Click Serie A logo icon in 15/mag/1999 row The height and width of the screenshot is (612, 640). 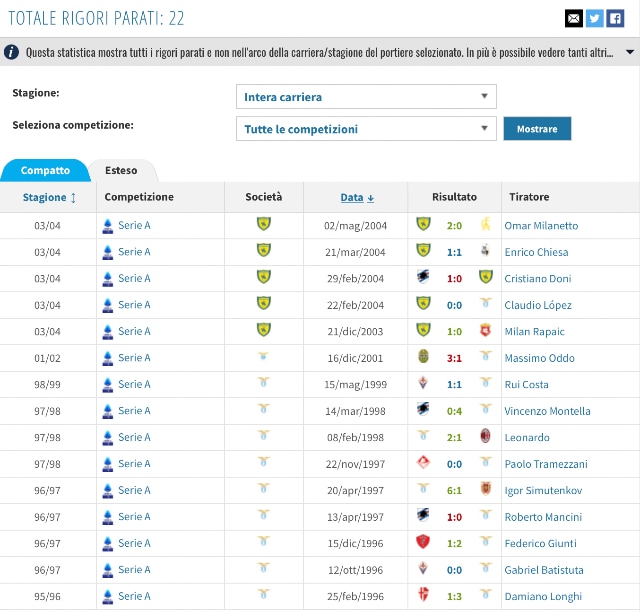pos(108,385)
